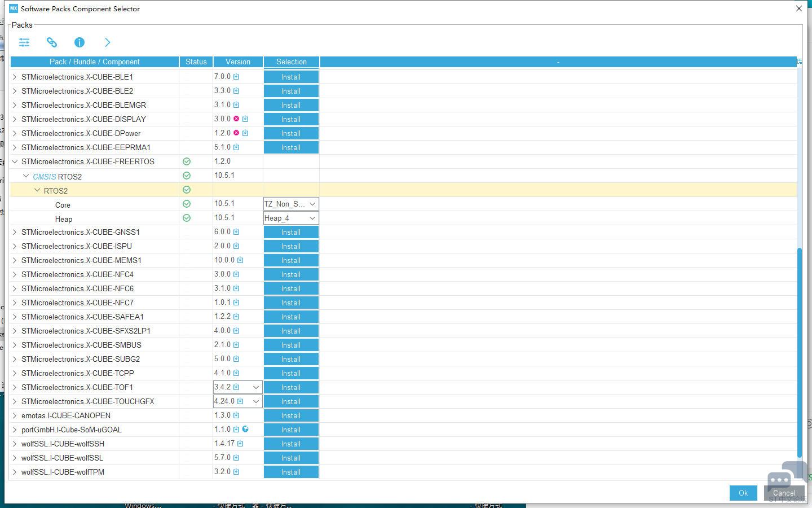
Task: Open version dropdown for X-CUBE-TOF1
Action: point(256,387)
